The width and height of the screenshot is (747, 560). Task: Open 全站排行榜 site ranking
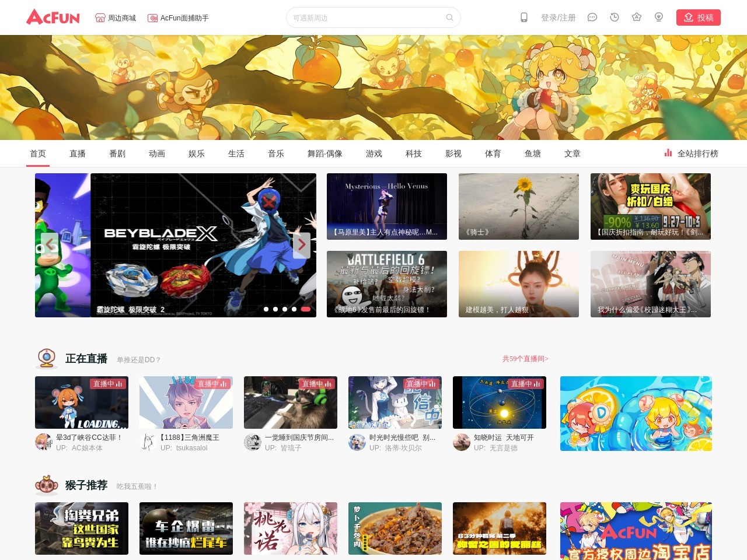tap(691, 153)
